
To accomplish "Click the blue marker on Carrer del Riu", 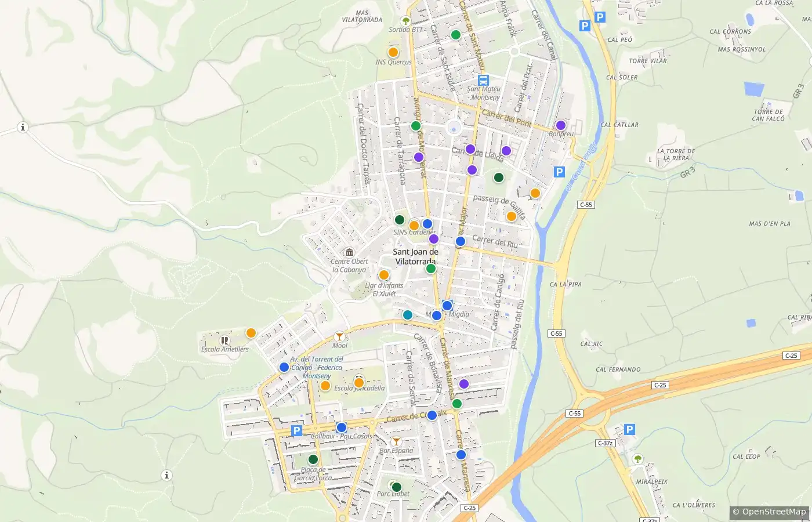I will pos(461,241).
